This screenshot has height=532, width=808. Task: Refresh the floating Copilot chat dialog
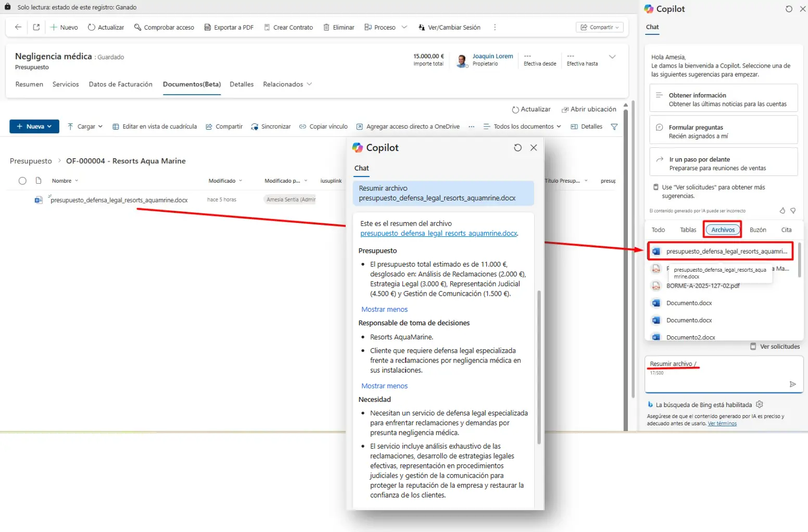517,148
